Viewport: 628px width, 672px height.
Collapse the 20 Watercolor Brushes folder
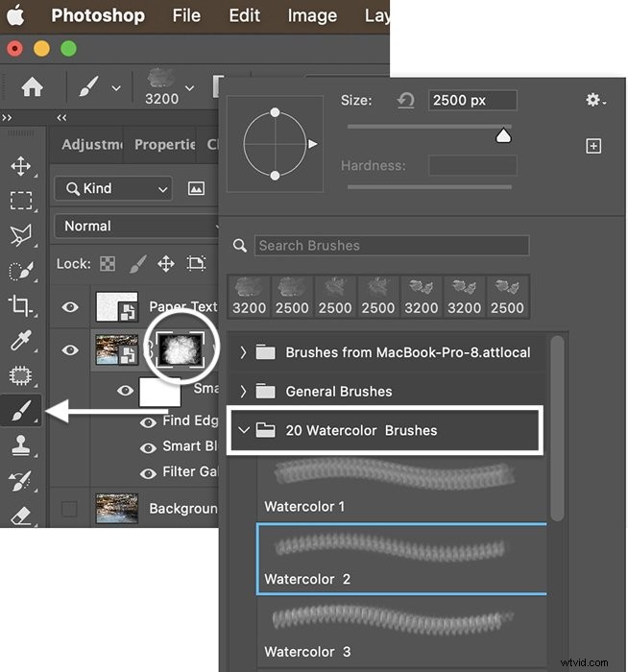[243, 430]
